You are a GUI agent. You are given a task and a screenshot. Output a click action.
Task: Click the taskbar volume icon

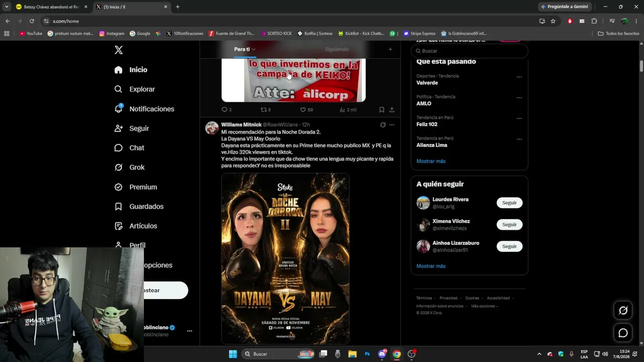click(x=605, y=354)
